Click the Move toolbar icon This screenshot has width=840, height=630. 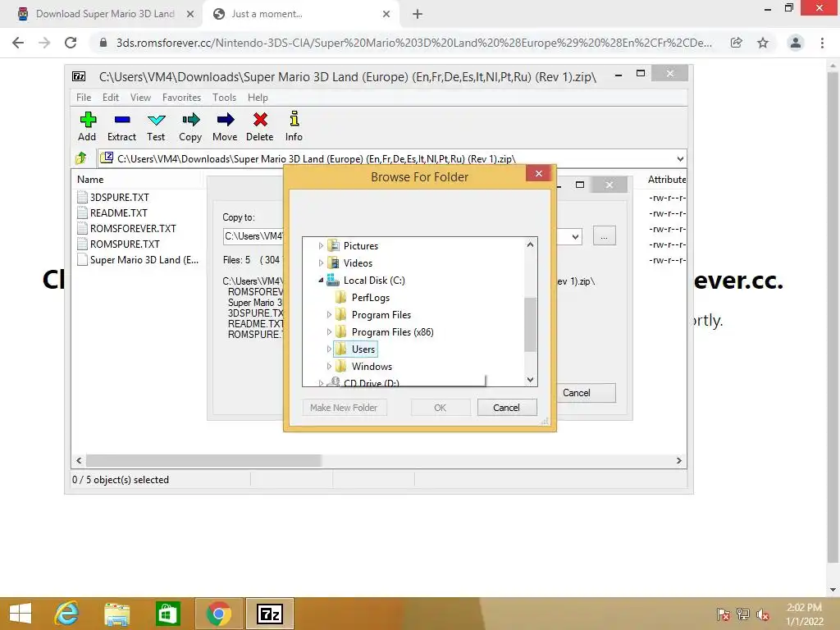click(225, 120)
